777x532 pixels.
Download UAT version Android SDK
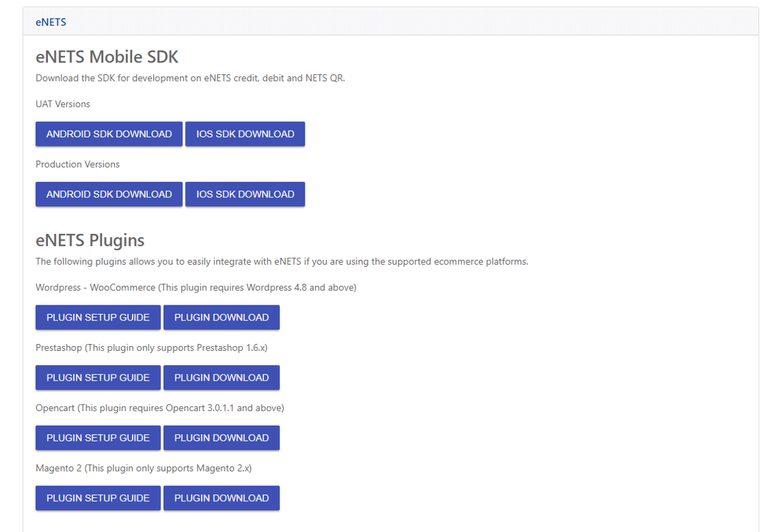[x=109, y=134]
